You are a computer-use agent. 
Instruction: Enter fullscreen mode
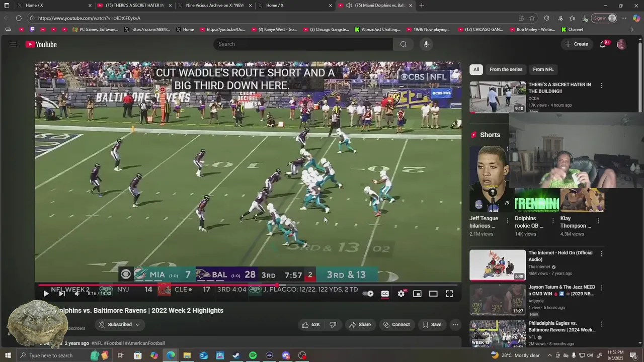pyautogui.click(x=449, y=294)
